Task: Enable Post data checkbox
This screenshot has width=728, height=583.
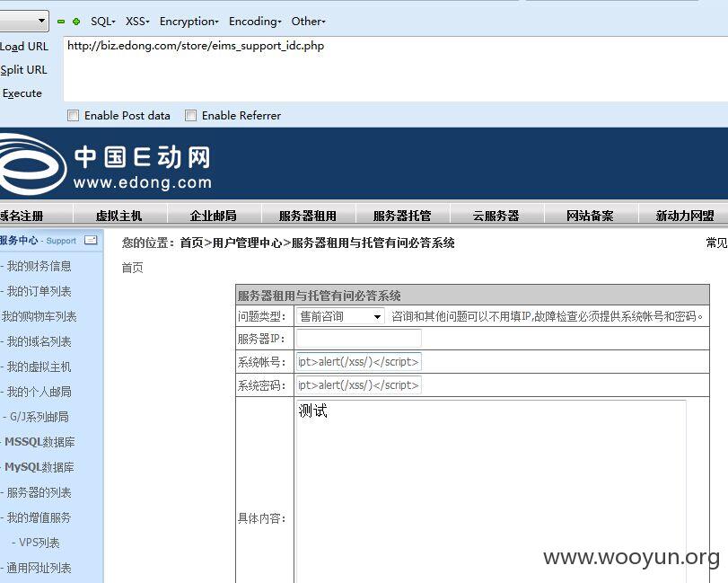Action: [73, 115]
